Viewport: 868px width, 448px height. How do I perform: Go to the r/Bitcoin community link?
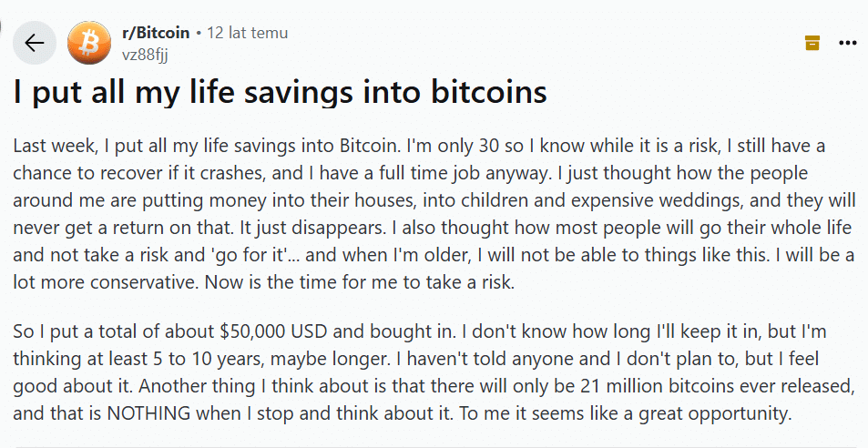[x=155, y=33]
